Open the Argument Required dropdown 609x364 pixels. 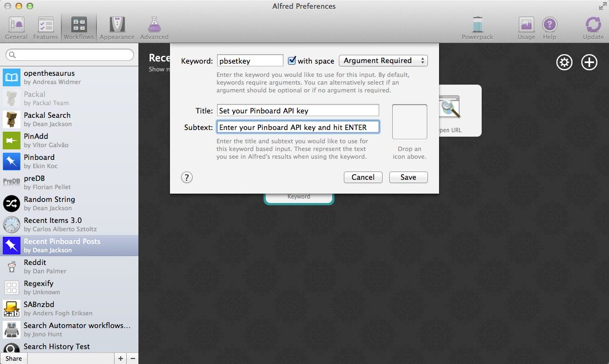tap(383, 60)
